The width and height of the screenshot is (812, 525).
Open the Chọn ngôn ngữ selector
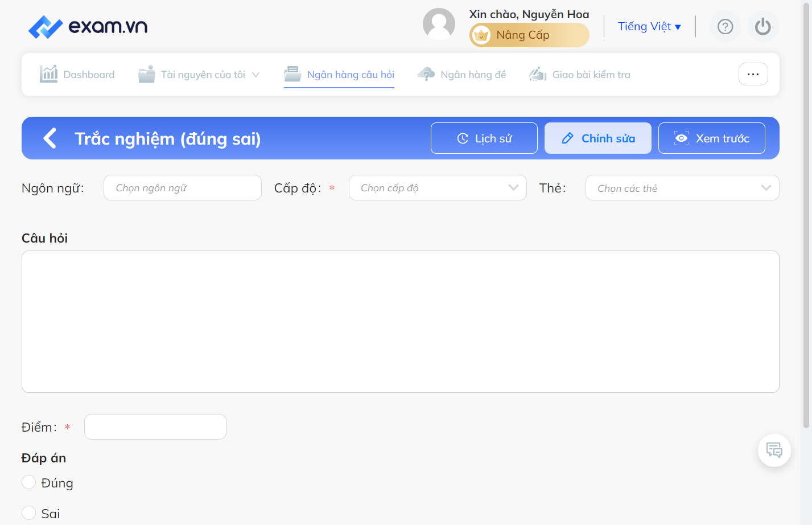coord(183,188)
